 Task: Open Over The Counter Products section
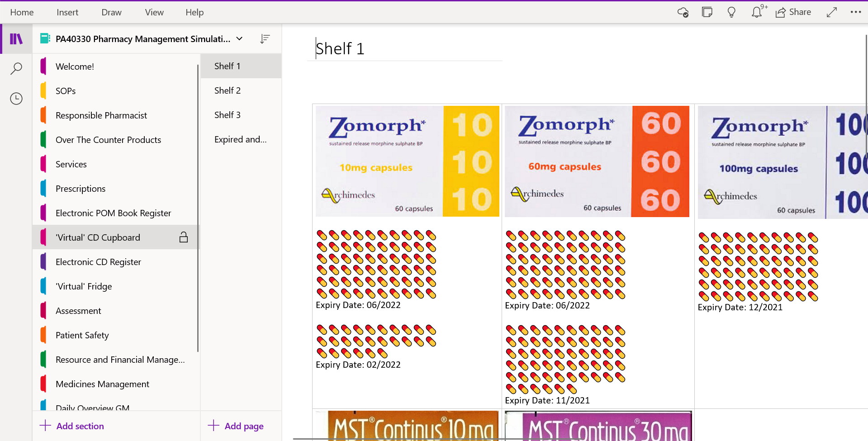[115, 140]
